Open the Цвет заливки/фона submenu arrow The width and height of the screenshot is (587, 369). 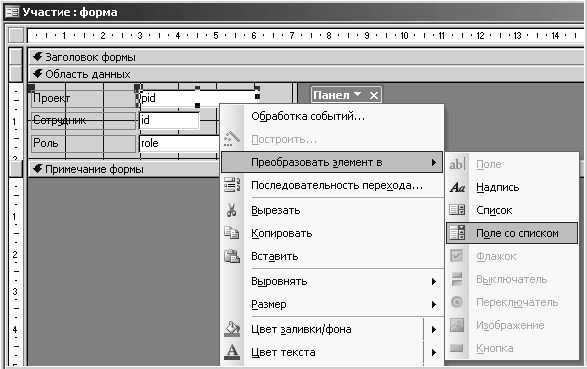(434, 329)
